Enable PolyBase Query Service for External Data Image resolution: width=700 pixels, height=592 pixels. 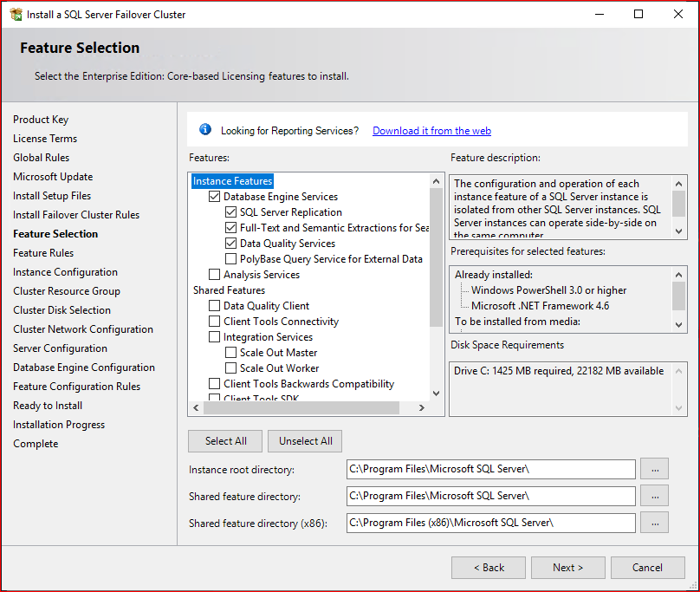point(230,259)
